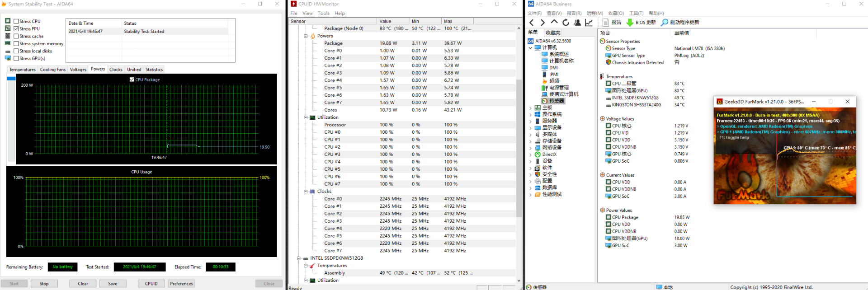
Task: Switch to the Cooling Fans tab
Action: click(x=53, y=70)
